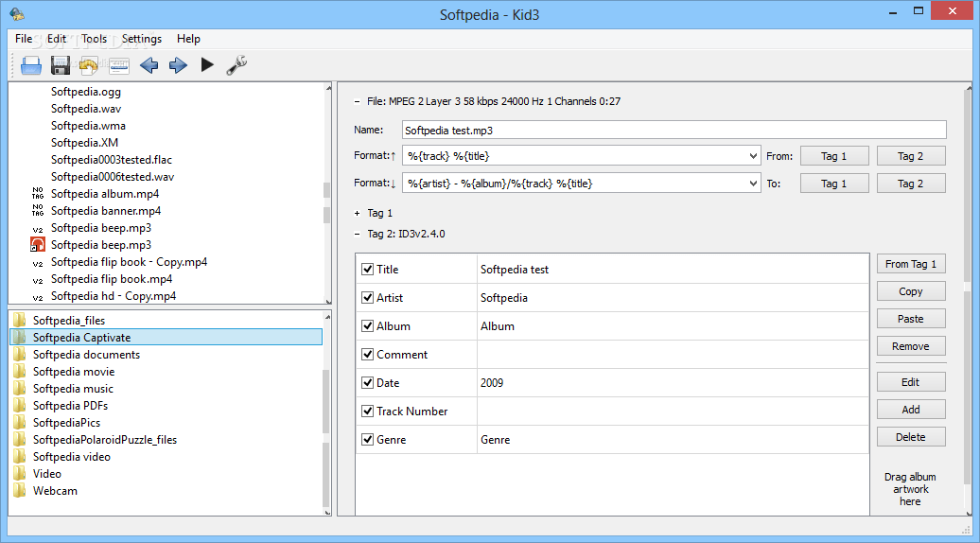Click the Copy button
980x543 pixels.
coord(911,291)
